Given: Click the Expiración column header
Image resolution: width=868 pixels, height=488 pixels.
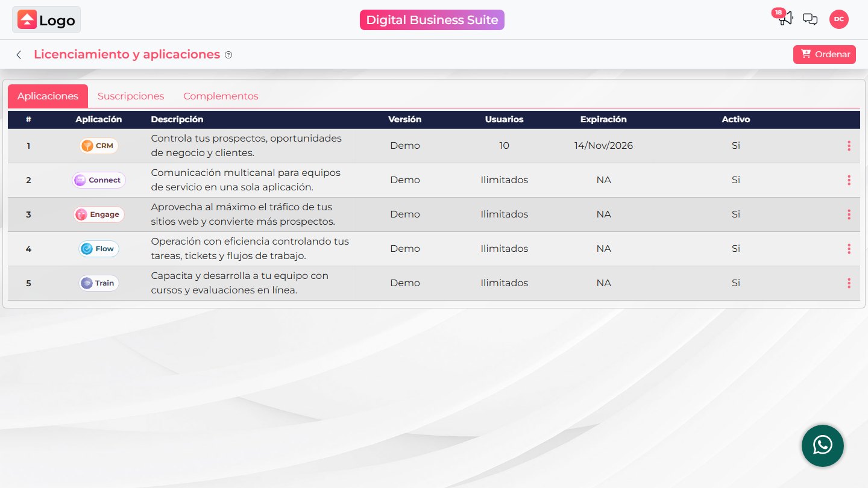Looking at the screenshot, I should pos(603,119).
